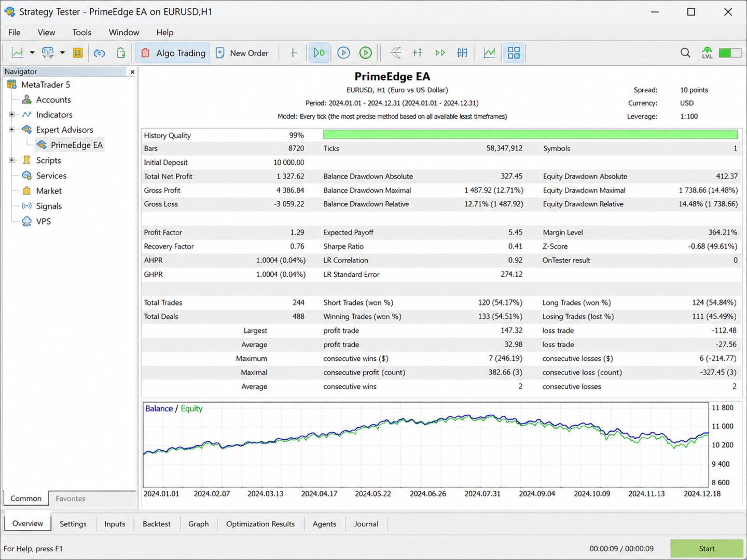Click the tile windows grid icon
The width and height of the screenshot is (747, 560).
[x=514, y=53]
